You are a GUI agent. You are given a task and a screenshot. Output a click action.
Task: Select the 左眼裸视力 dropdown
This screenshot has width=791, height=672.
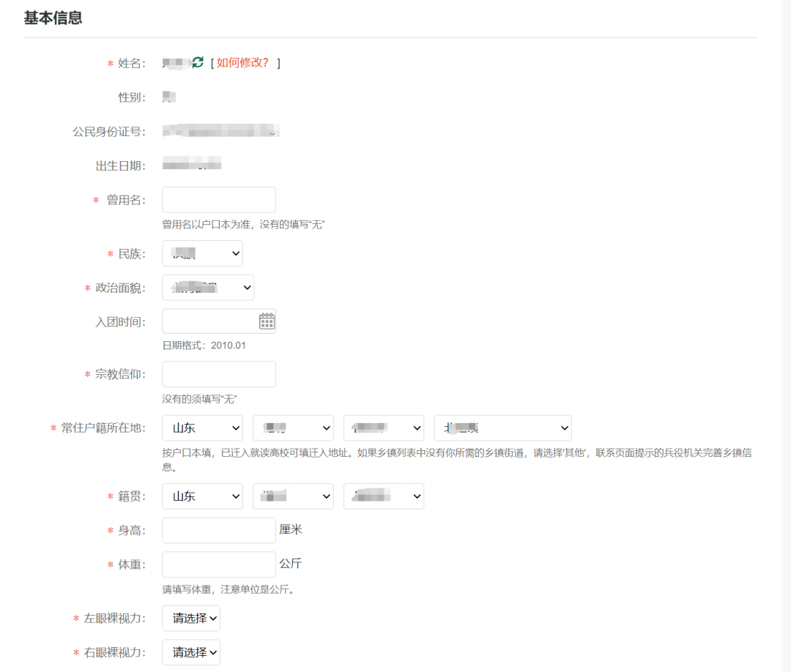point(191,619)
